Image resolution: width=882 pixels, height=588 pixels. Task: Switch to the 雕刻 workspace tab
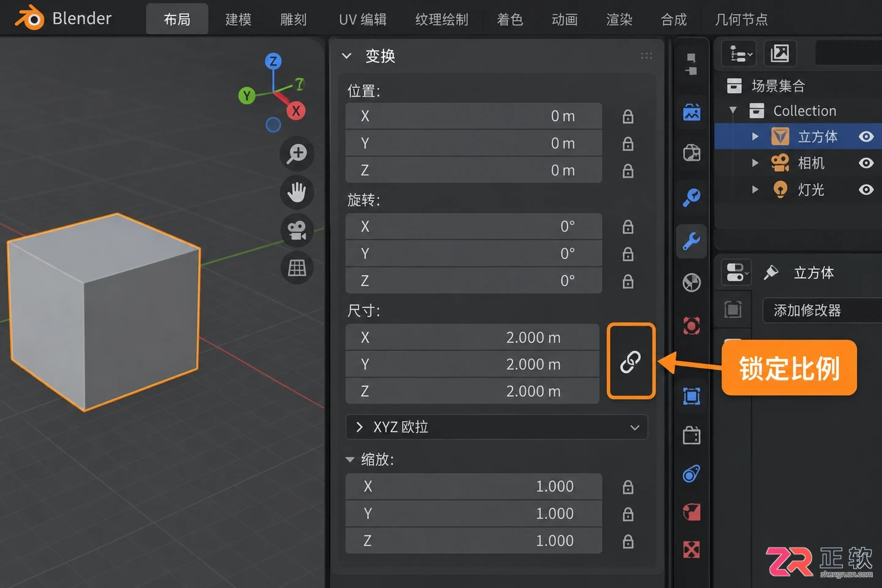click(x=293, y=20)
